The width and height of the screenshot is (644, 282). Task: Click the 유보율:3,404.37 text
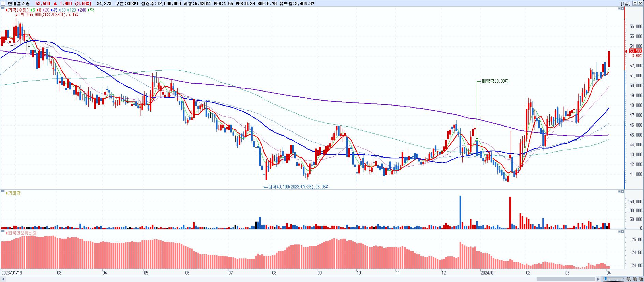click(297, 3)
